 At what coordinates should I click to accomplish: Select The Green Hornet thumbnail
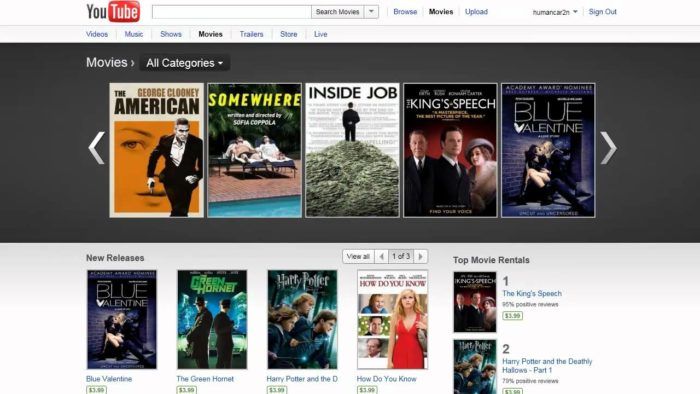tap(212, 319)
